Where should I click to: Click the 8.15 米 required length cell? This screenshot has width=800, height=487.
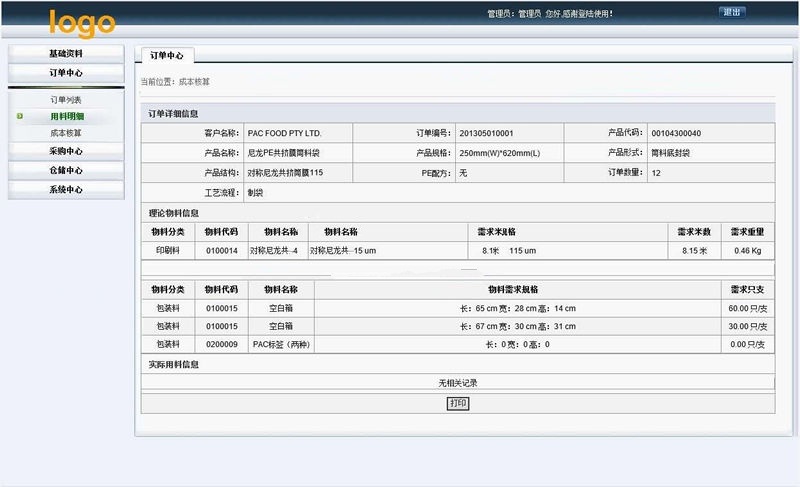click(x=694, y=251)
